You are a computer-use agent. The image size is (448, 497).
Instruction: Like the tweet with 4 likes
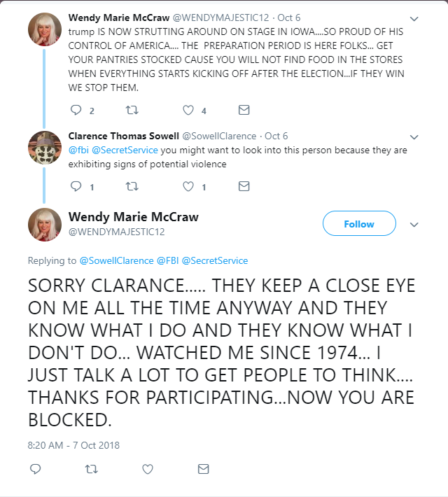188,110
